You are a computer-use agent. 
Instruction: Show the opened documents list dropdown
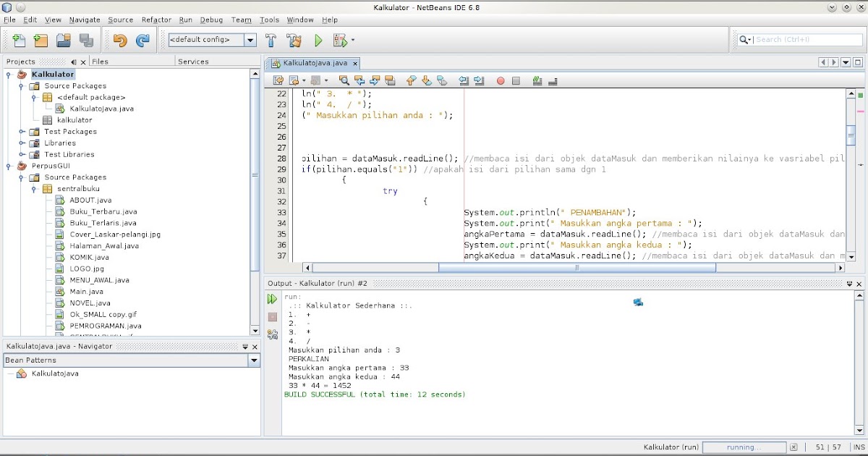coord(846,63)
